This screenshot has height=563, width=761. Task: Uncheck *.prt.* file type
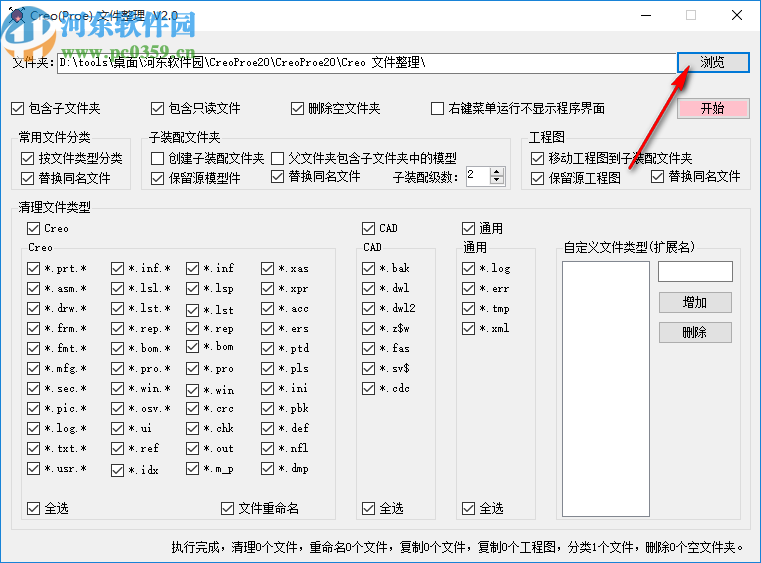point(33,268)
